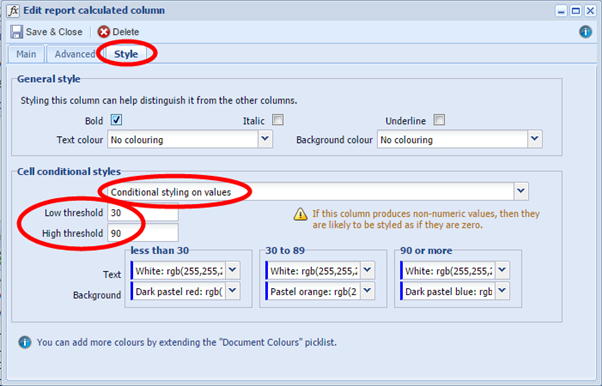Click the info icon beside Document Colours note

[25, 342]
